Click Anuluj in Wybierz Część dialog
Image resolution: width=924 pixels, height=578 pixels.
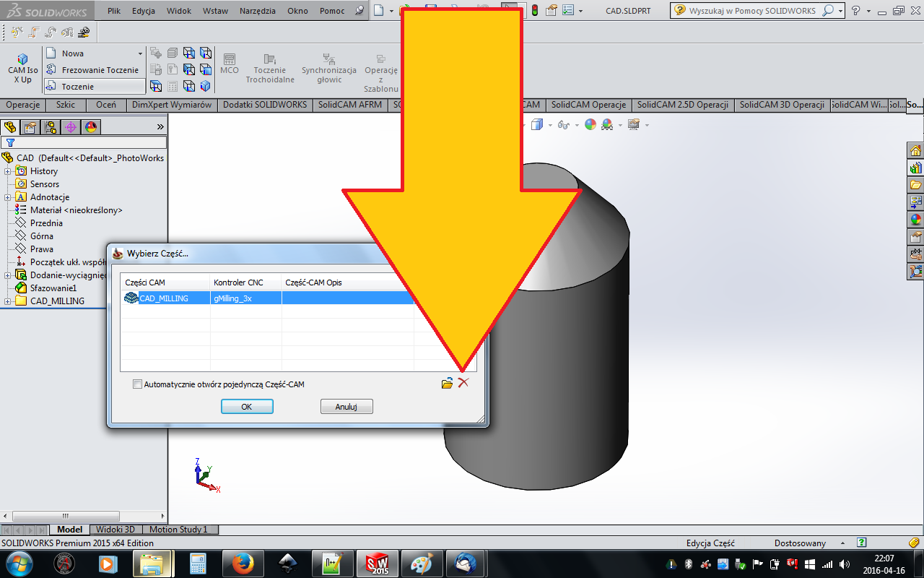pyautogui.click(x=346, y=407)
